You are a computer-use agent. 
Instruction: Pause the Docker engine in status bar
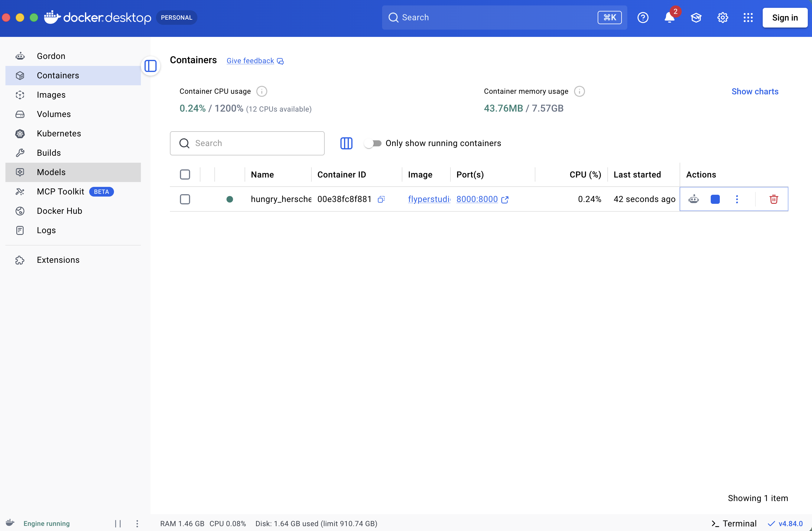[x=118, y=523]
